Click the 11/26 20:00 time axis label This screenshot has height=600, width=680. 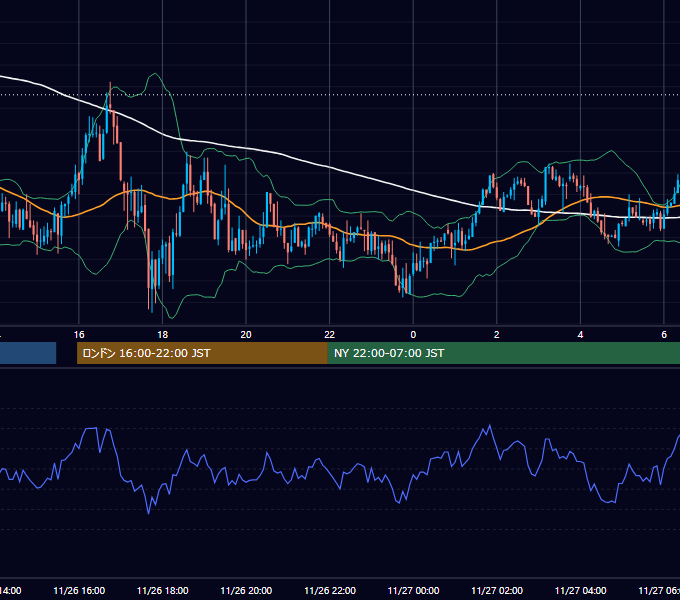pos(246,590)
